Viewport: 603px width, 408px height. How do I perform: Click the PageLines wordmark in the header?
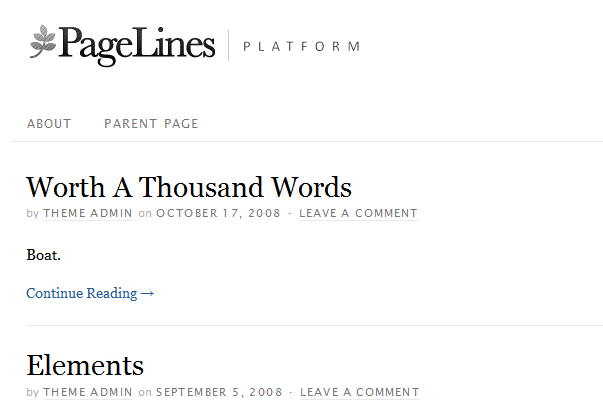tap(137, 46)
